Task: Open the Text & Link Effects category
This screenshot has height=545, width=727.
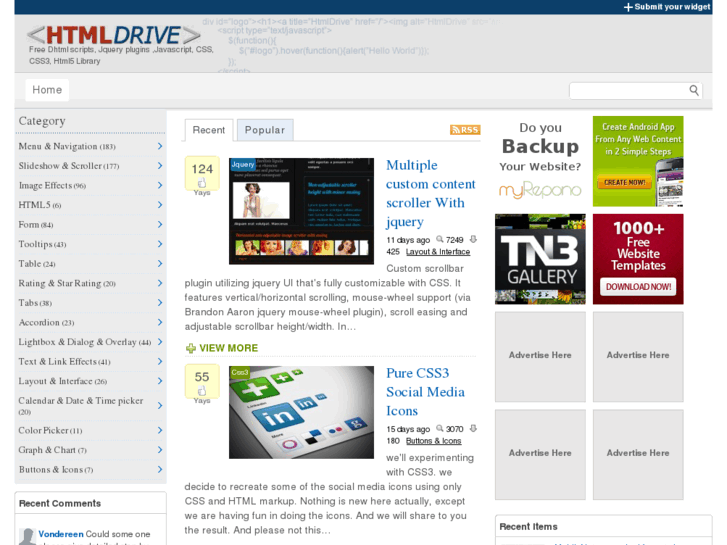Action: pyautogui.click(x=64, y=361)
